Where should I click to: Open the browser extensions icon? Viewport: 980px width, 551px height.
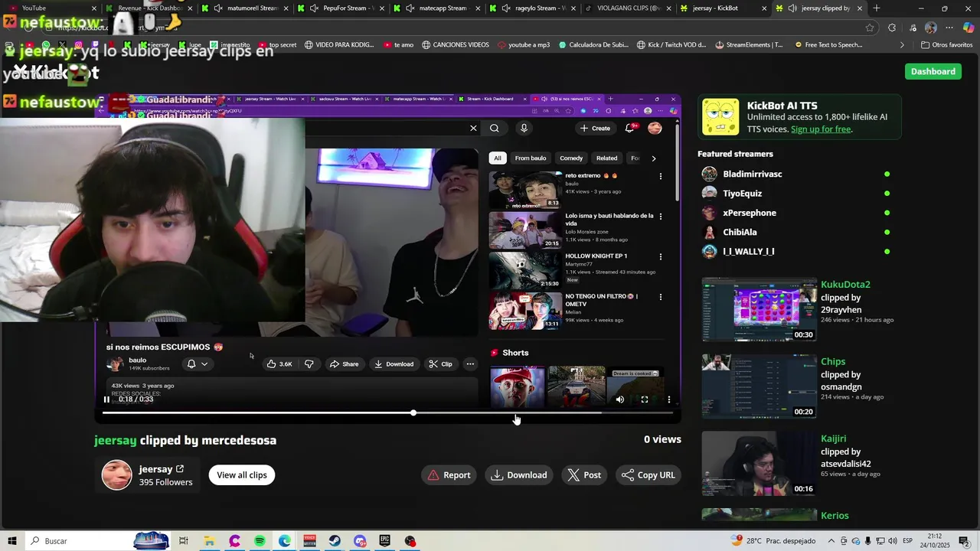892,28
